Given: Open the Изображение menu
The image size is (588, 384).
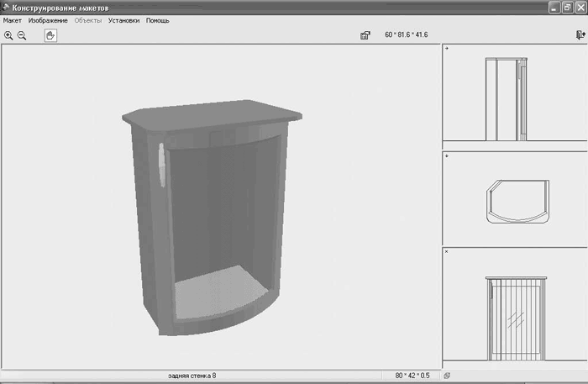Looking at the screenshot, I should click(x=48, y=21).
